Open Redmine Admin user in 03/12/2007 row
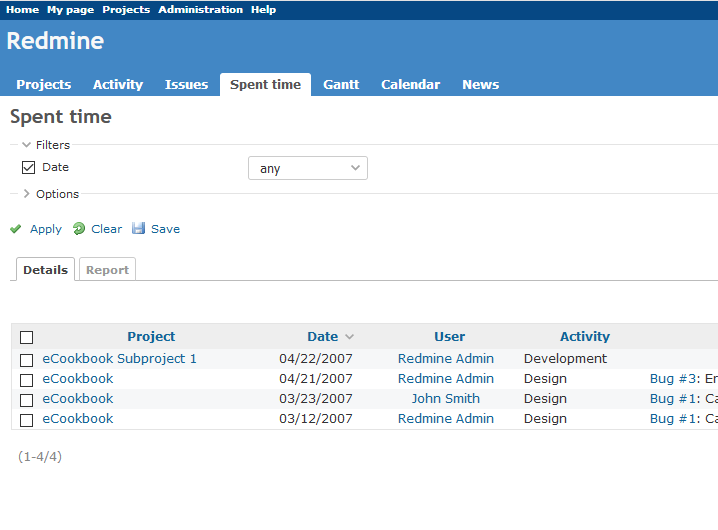Viewport: 718px width, 530px height. click(446, 419)
